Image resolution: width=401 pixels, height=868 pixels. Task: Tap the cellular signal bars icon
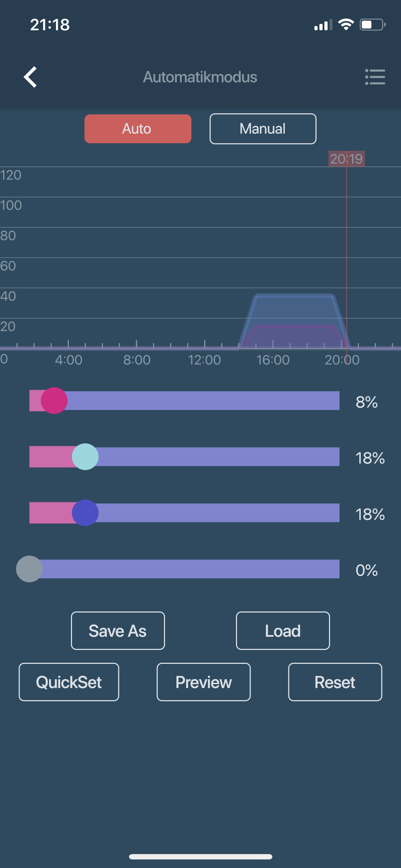(x=323, y=25)
